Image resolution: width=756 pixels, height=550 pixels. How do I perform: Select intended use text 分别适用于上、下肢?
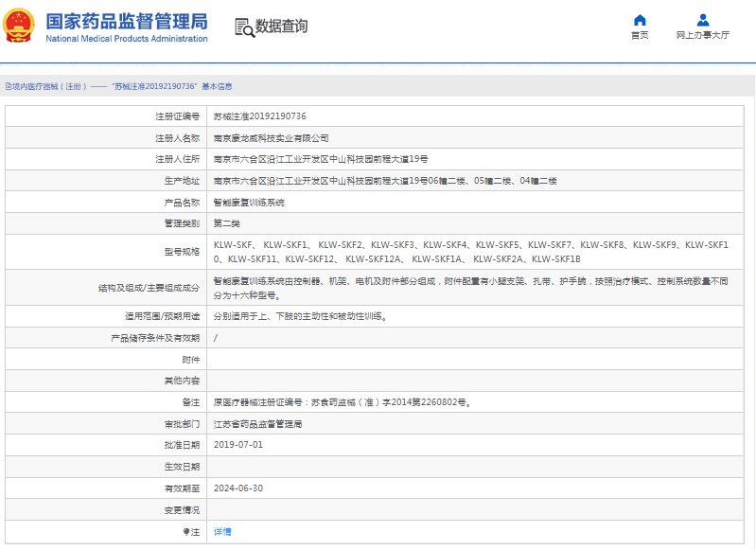coord(300,316)
